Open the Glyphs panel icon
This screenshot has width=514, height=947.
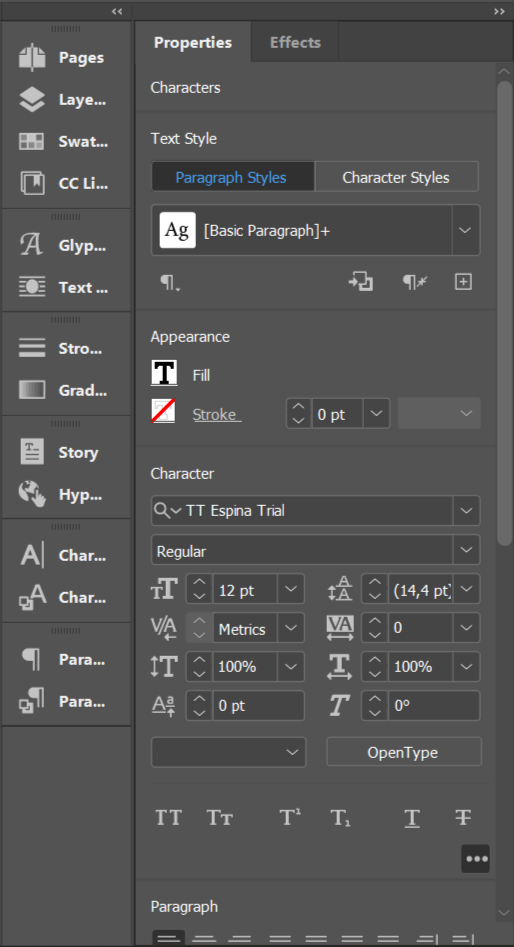(32, 246)
